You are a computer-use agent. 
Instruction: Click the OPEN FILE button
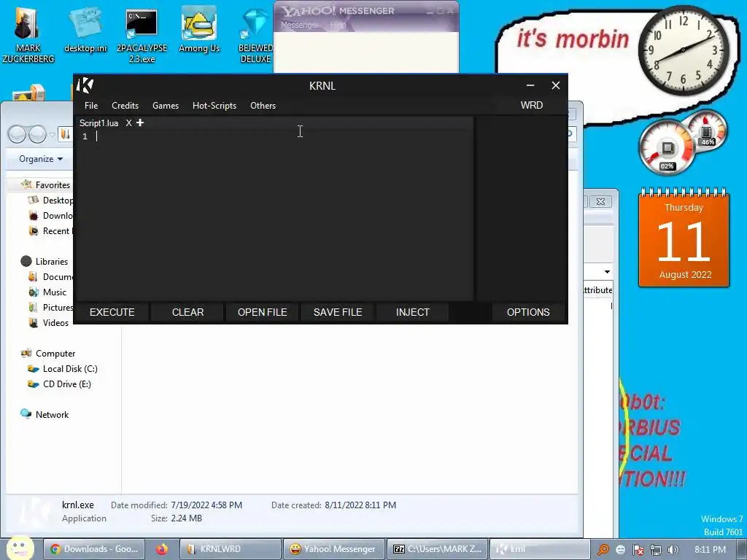tap(263, 312)
